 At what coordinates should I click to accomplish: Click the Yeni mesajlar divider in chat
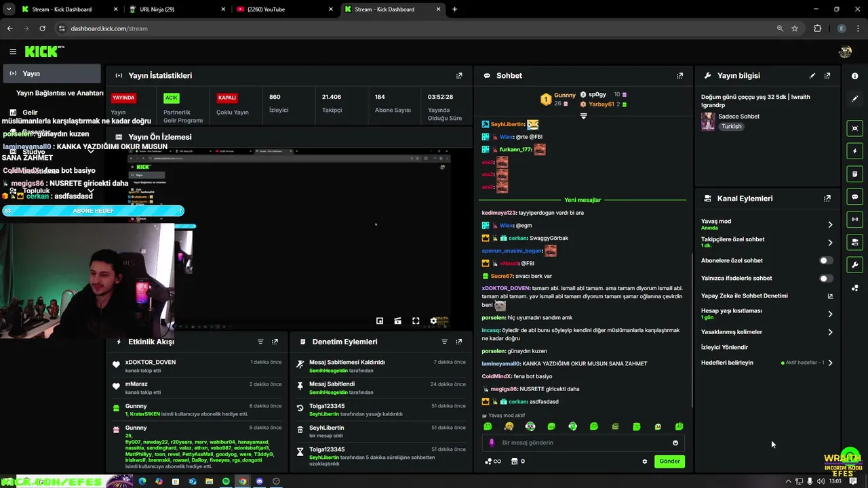pos(583,200)
